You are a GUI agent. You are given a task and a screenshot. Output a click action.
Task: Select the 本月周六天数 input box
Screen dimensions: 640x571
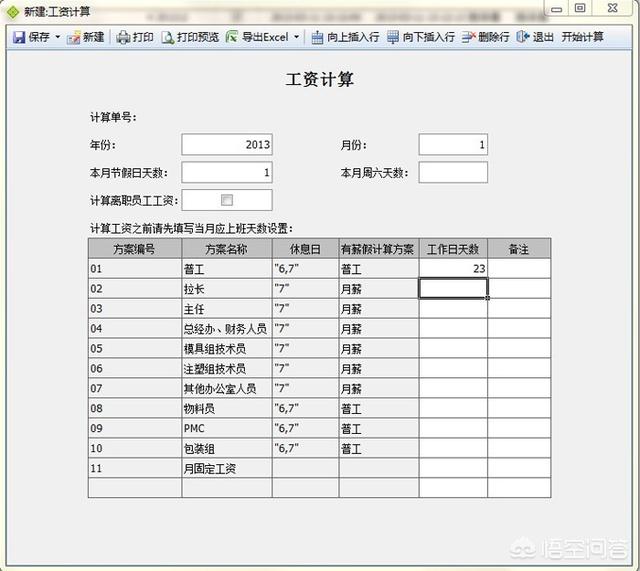pyautogui.click(x=453, y=173)
